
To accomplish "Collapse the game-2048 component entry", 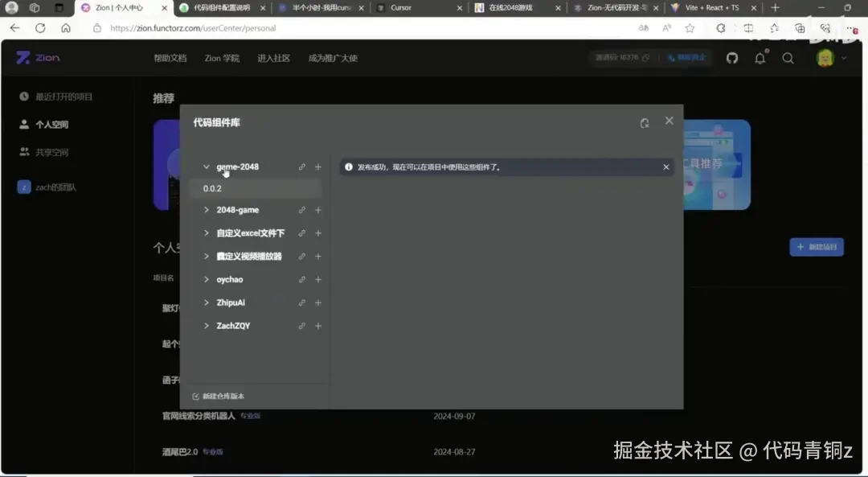I will (207, 167).
